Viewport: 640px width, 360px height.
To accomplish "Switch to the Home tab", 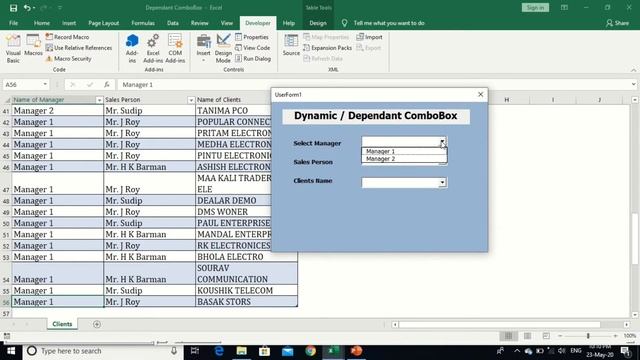I will 42,23.
